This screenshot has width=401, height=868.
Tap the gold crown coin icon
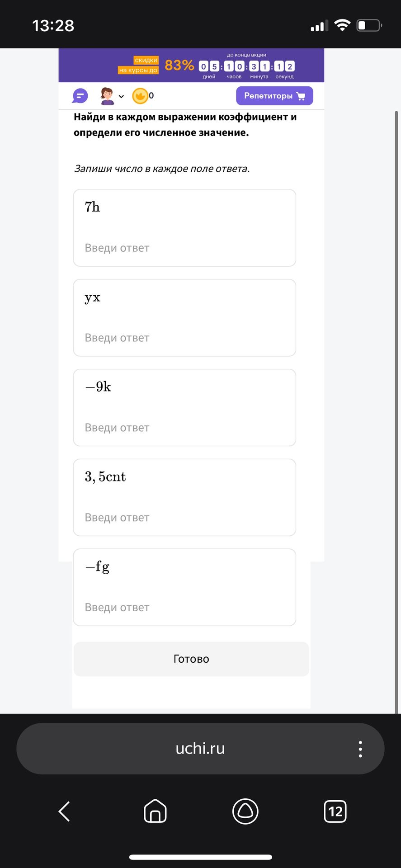coord(140,96)
